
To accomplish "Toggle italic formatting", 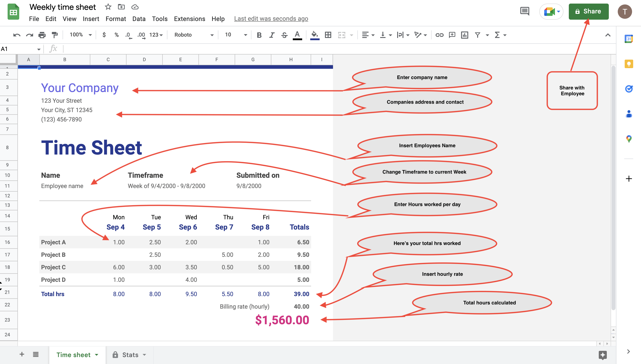I will click(x=272, y=35).
